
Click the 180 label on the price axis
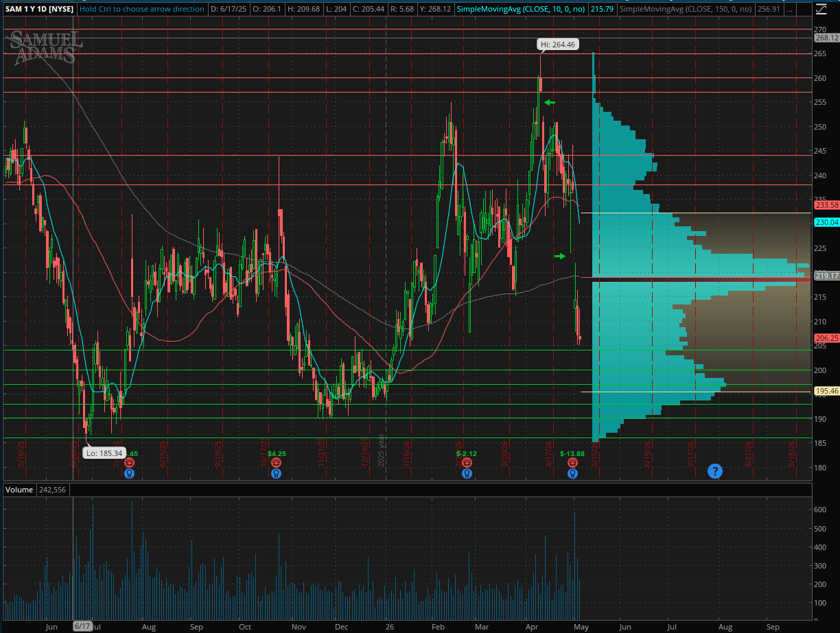[821, 468]
